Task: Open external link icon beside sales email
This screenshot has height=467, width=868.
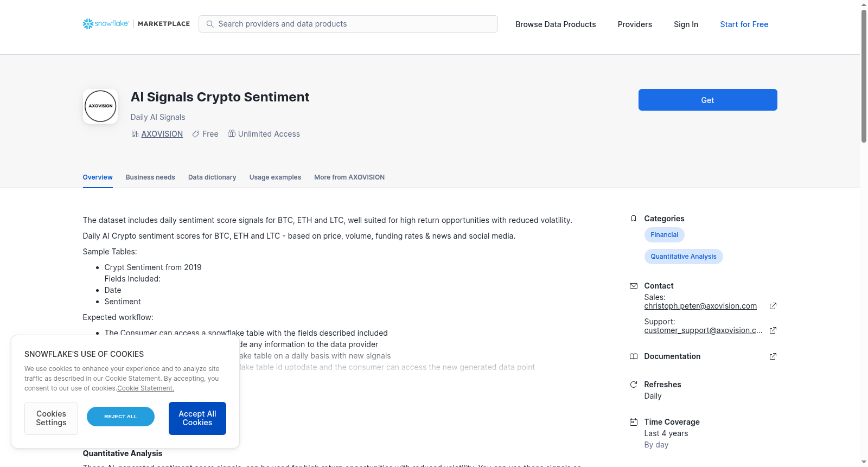Action: pyautogui.click(x=773, y=306)
